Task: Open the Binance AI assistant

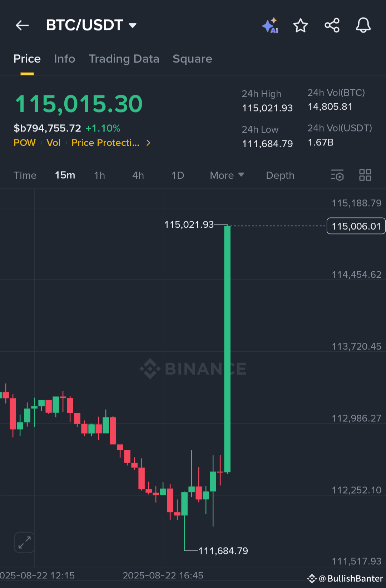Action: tap(270, 25)
